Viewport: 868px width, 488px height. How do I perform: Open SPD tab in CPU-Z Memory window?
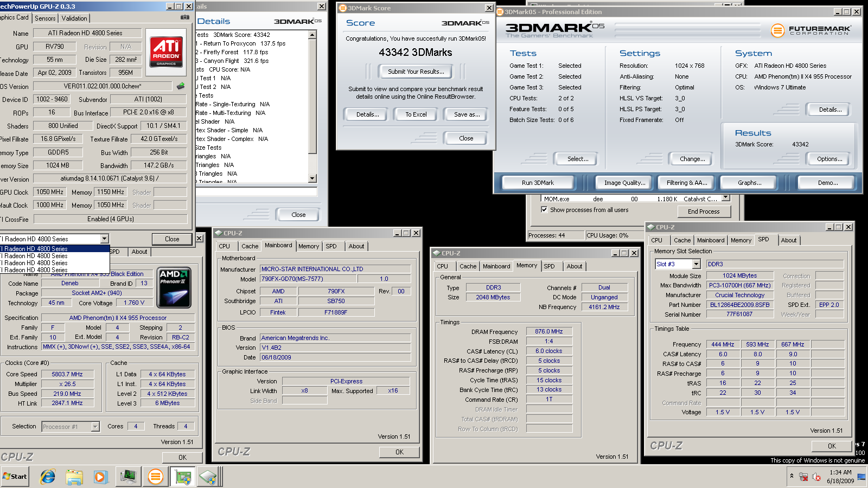pos(550,266)
